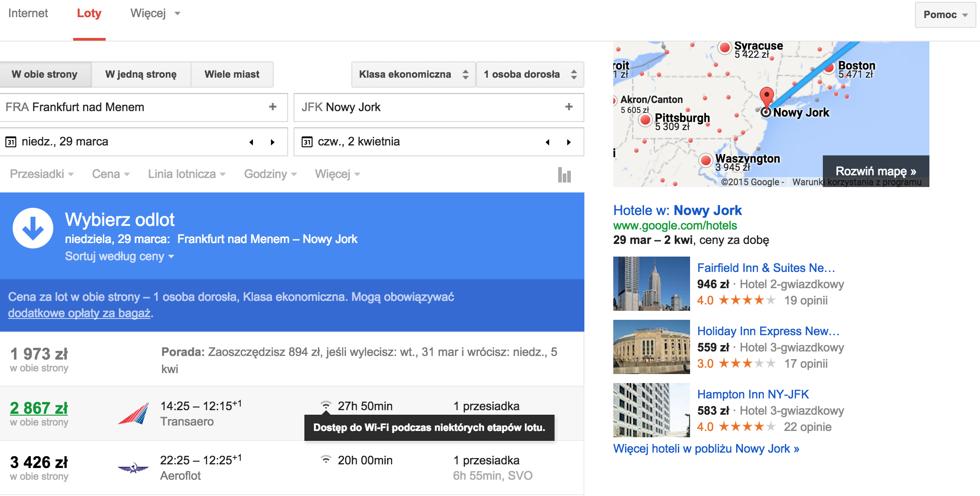Screen dimensions: 980x496
Task: Click the Syracuse map marker
Action: point(725,47)
